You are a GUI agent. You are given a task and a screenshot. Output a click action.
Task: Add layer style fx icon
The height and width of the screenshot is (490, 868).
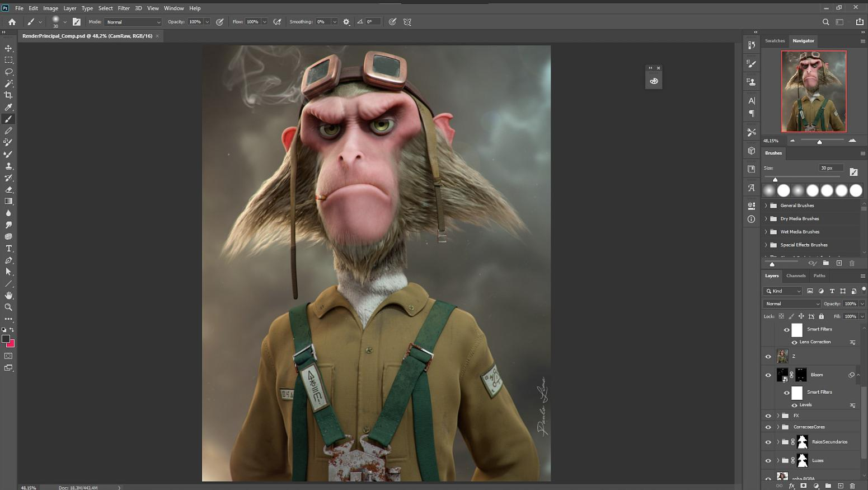click(791, 486)
